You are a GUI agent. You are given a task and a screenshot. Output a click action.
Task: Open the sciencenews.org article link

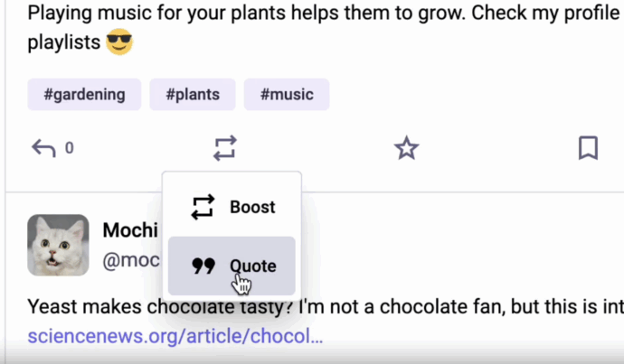click(x=175, y=337)
